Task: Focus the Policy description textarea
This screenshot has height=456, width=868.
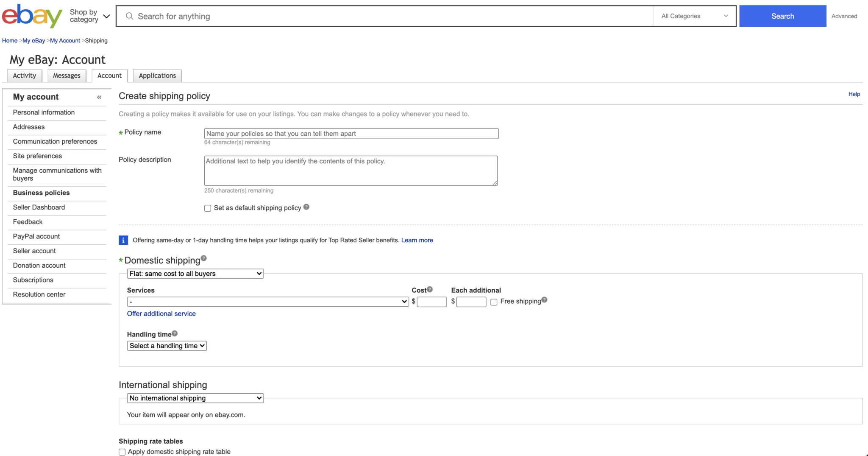Action: (351, 171)
